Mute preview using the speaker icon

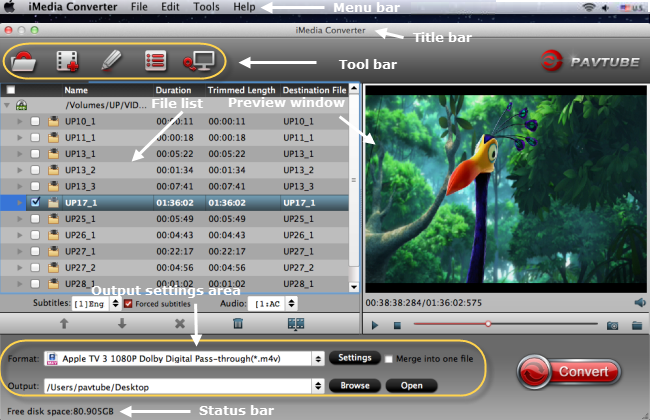(640, 303)
